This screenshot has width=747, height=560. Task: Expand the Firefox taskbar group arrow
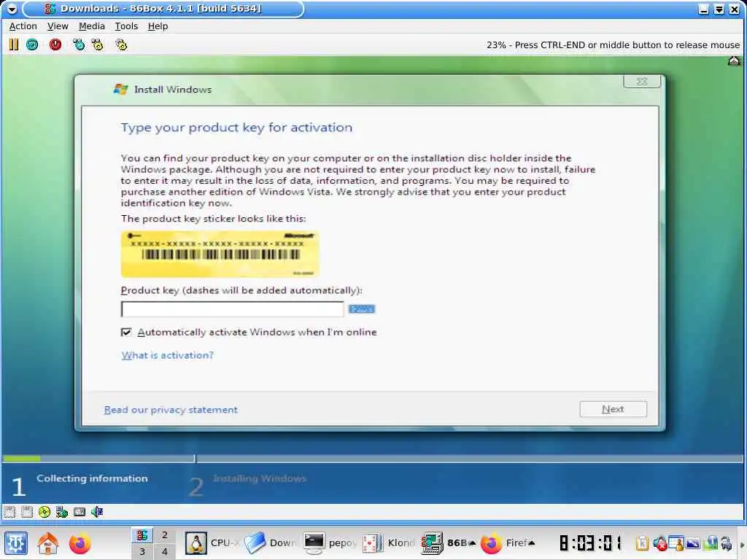click(x=532, y=542)
